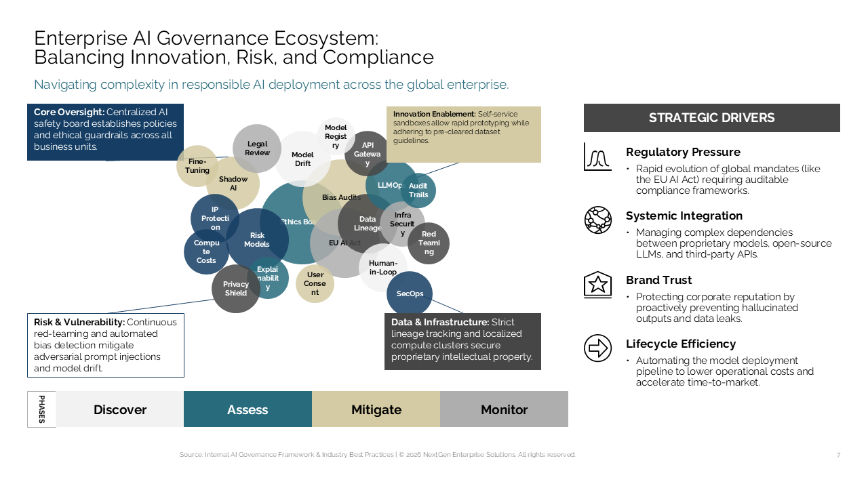The width and height of the screenshot is (868, 488).
Task: Select the Discover phase block
Action: 120,409
